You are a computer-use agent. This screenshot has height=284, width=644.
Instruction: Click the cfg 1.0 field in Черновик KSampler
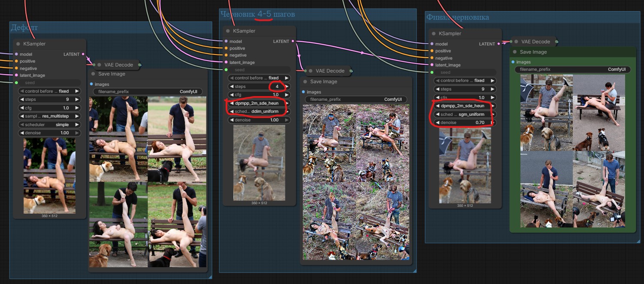(259, 95)
